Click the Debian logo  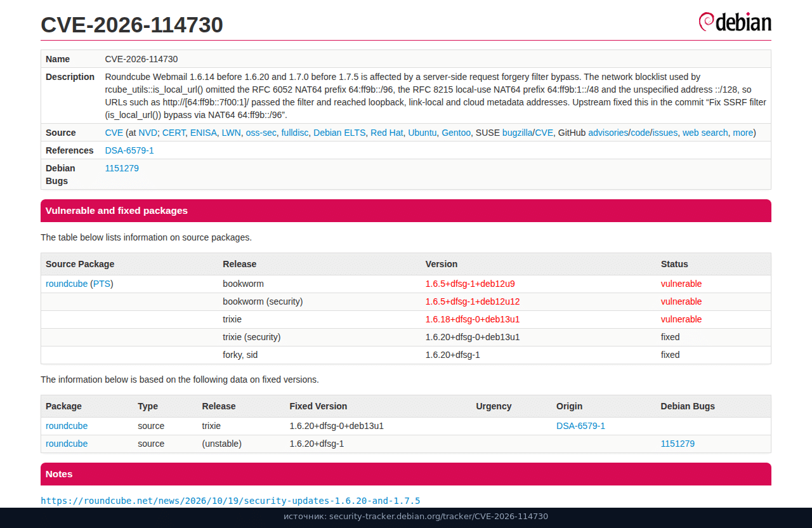click(735, 22)
